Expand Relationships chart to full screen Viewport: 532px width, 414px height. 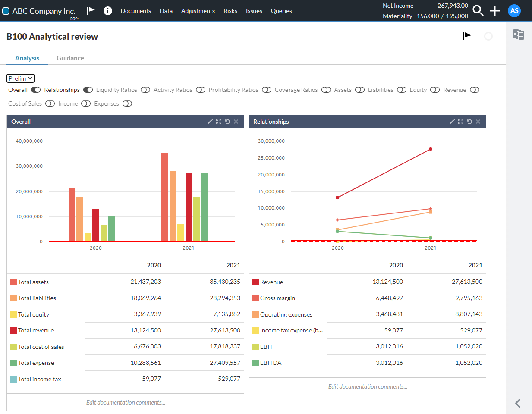pyautogui.click(x=461, y=122)
